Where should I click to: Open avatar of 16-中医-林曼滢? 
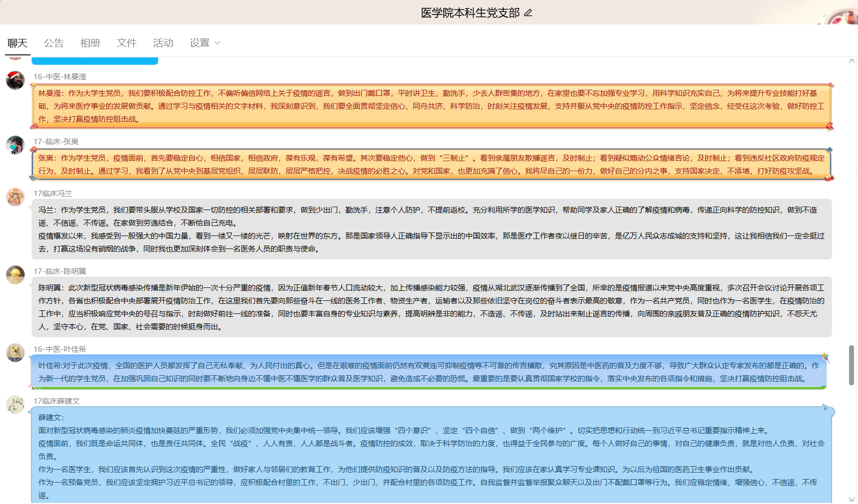15,80
